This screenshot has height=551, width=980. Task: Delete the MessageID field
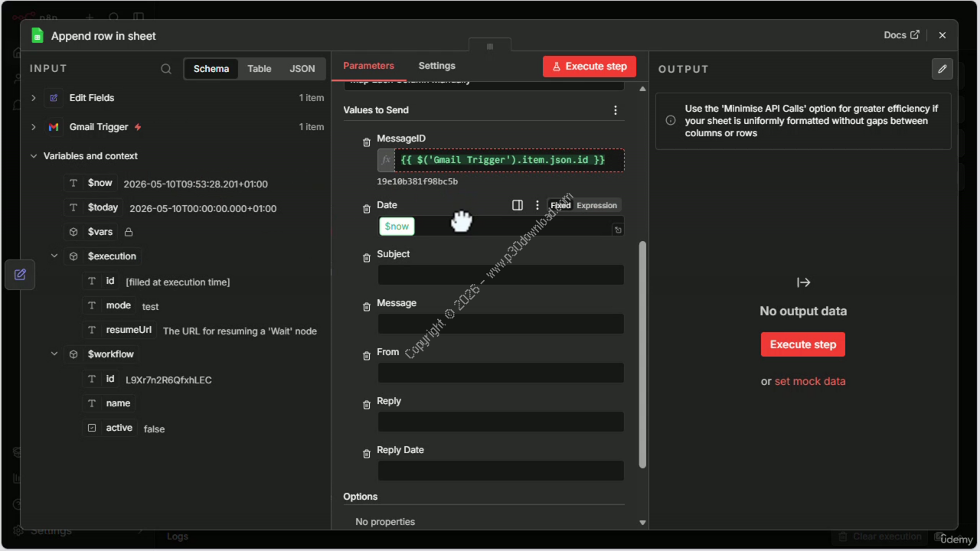click(x=367, y=143)
